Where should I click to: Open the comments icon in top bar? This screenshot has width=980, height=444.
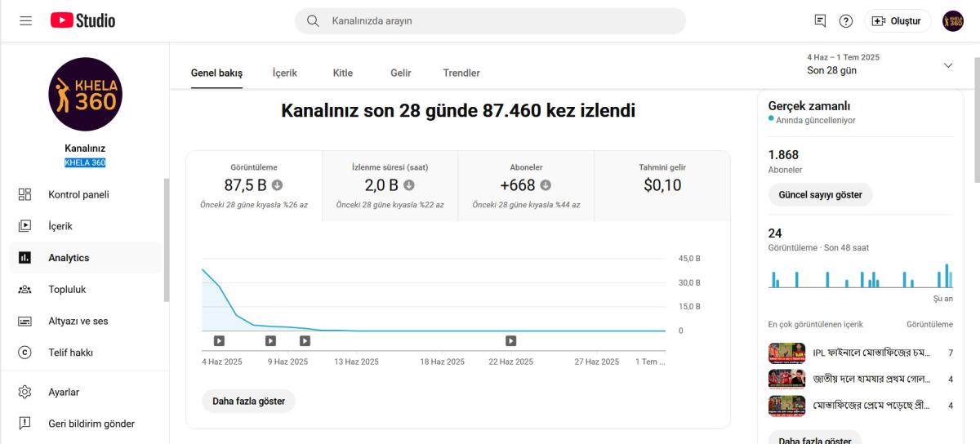pos(820,20)
